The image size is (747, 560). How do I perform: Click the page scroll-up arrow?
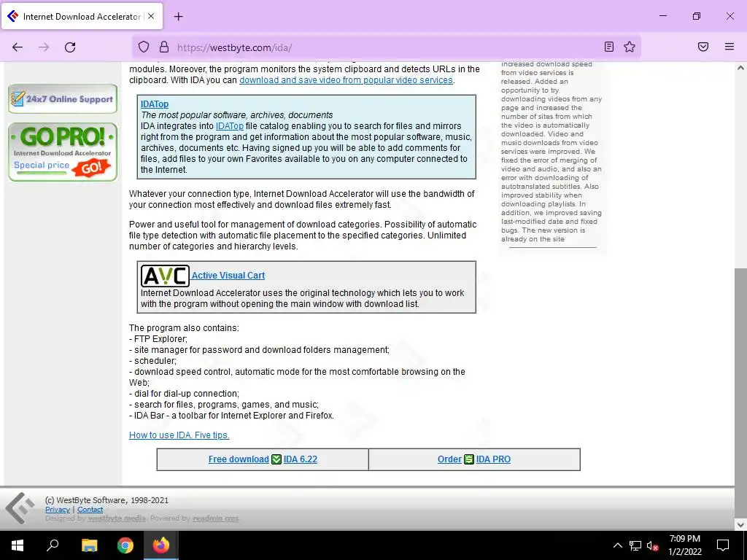click(x=740, y=68)
